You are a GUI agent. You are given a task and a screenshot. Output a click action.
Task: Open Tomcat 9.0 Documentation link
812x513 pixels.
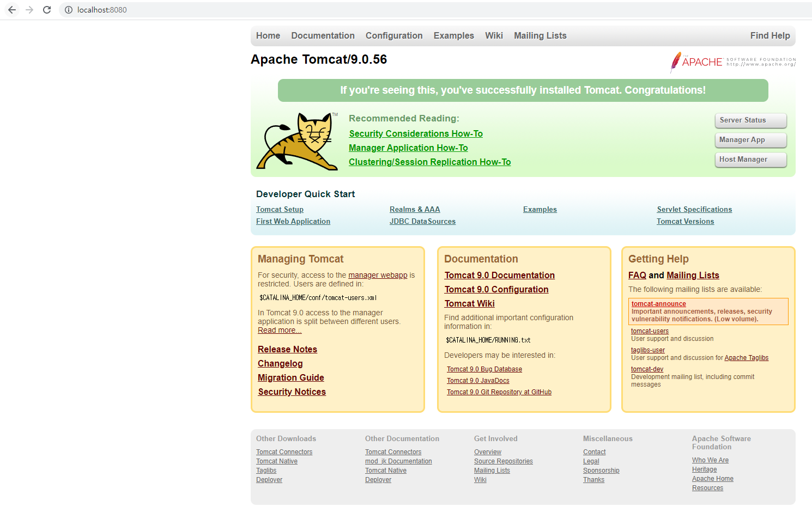(x=500, y=275)
